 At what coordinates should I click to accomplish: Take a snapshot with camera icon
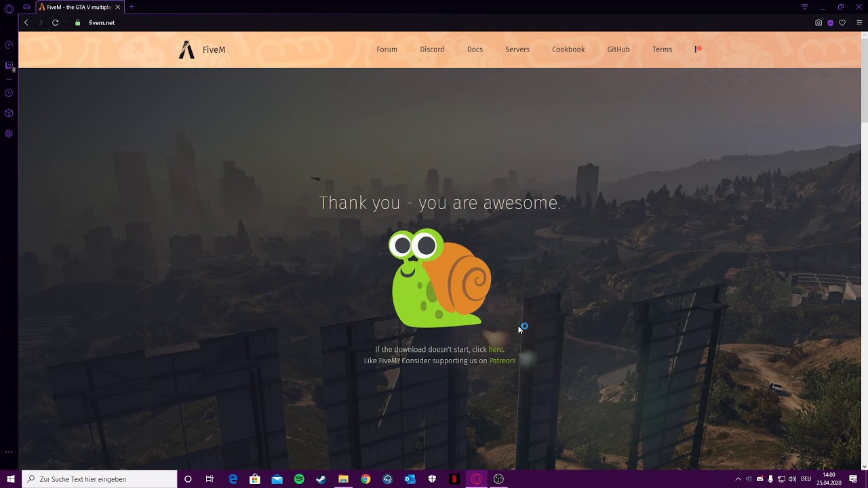pyautogui.click(x=818, y=22)
